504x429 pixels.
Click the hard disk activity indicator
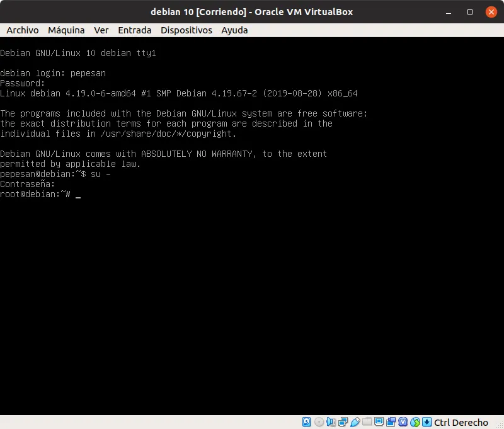[x=307, y=422]
